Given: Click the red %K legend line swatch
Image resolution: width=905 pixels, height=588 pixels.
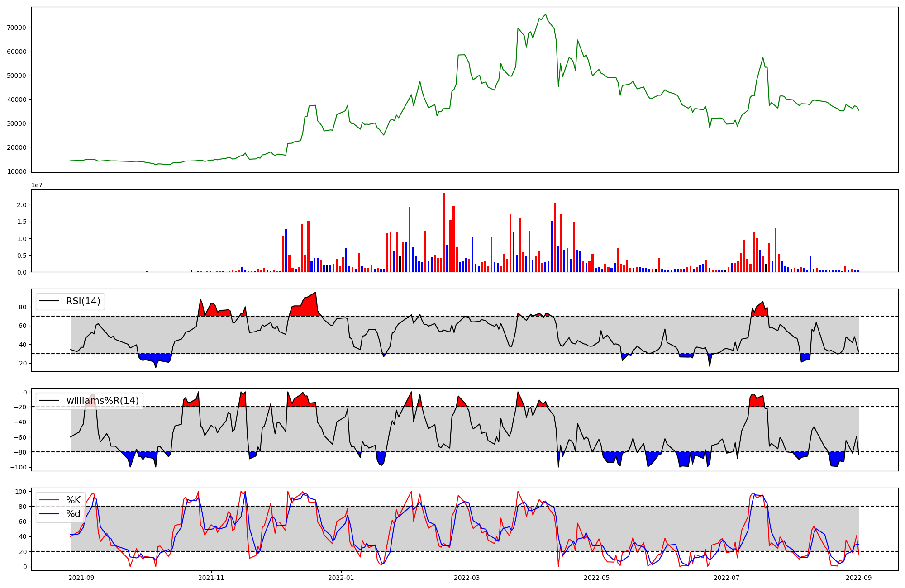Looking at the screenshot, I should click(49, 500).
